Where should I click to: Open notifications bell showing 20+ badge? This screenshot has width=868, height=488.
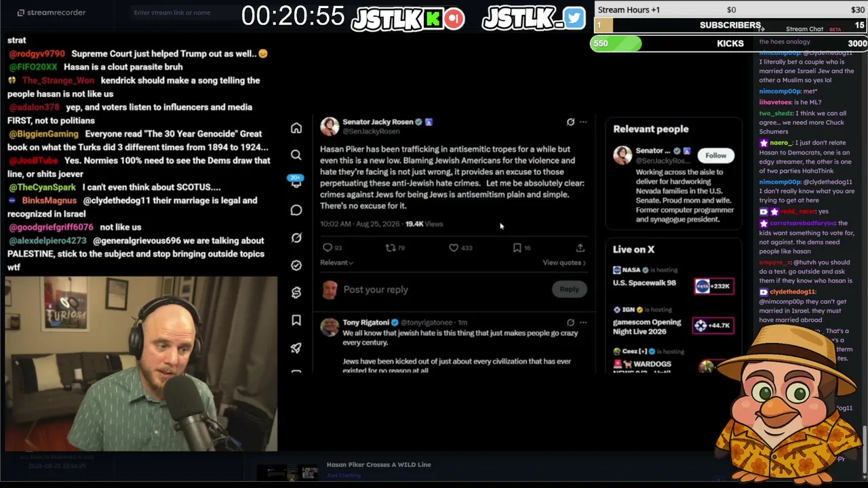click(x=296, y=183)
